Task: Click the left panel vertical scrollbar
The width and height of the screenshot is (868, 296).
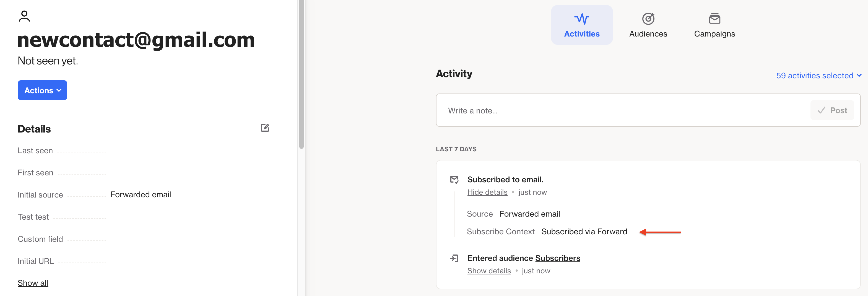Action: [302, 74]
